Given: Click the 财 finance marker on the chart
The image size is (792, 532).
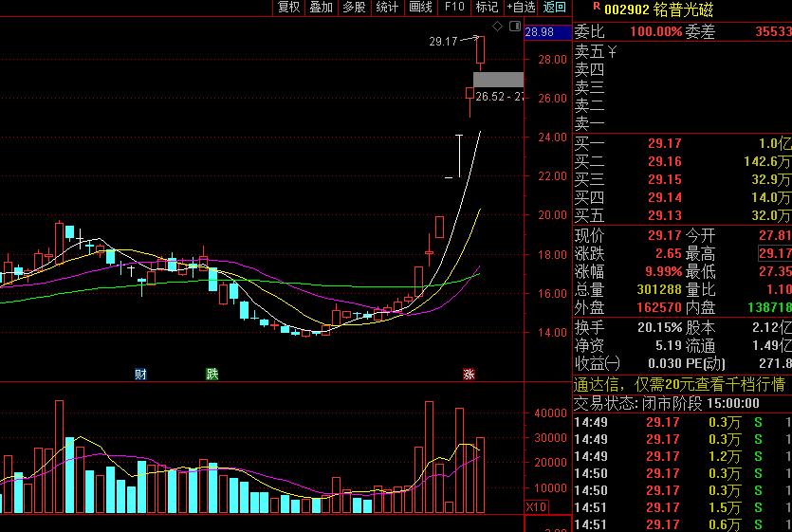Looking at the screenshot, I should click(x=140, y=375).
